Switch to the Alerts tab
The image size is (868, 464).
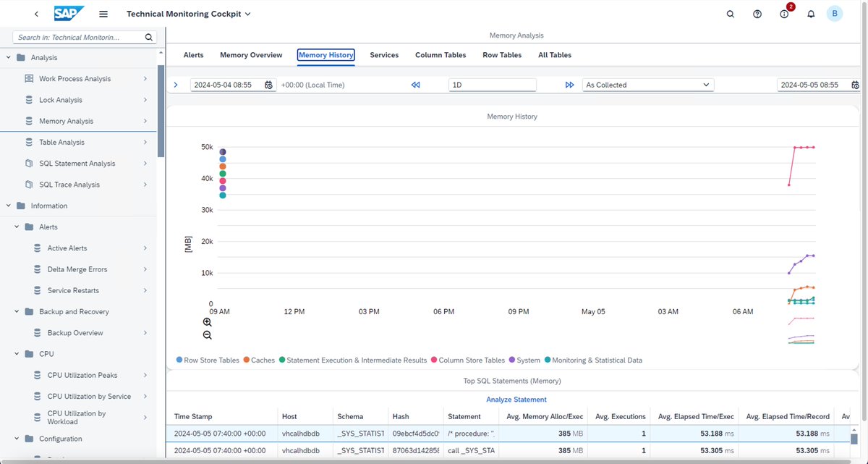click(193, 55)
